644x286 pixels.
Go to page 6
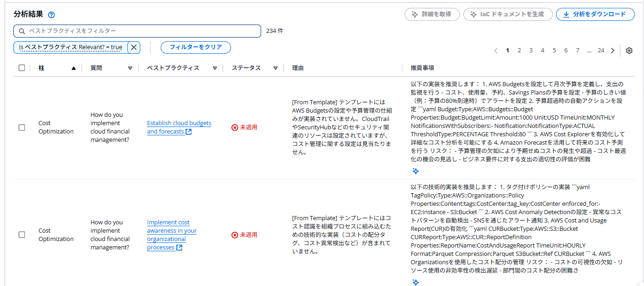[566, 51]
